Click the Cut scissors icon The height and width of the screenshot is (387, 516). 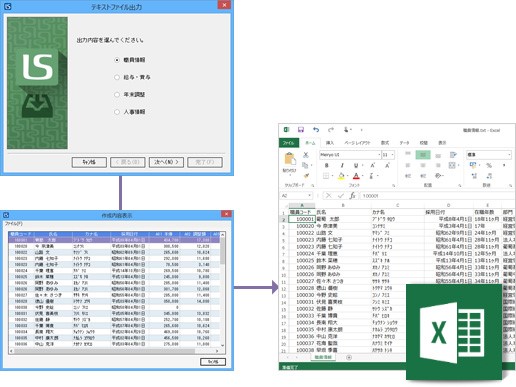pyautogui.click(x=306, y=155)
